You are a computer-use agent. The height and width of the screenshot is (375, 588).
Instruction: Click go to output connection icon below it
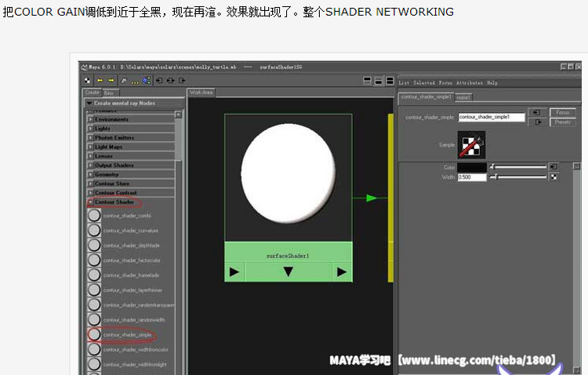pyautogui.click(x=536, y=122)
